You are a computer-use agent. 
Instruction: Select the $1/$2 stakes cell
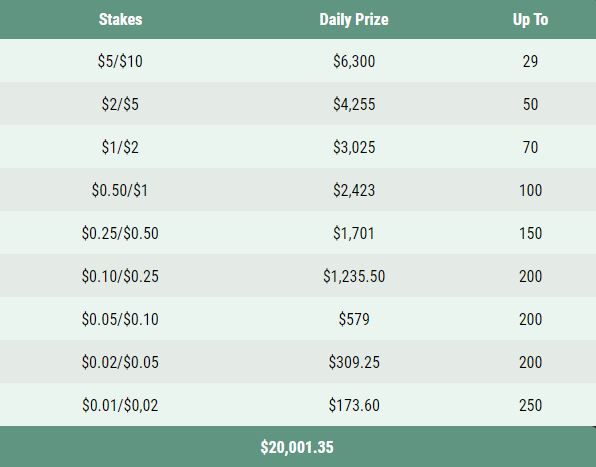120,147
